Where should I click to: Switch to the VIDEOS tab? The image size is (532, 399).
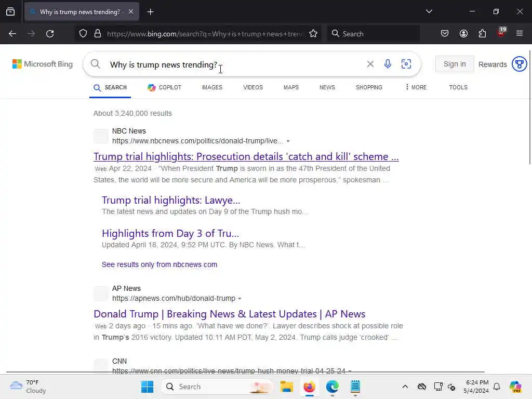pos(253,87)
